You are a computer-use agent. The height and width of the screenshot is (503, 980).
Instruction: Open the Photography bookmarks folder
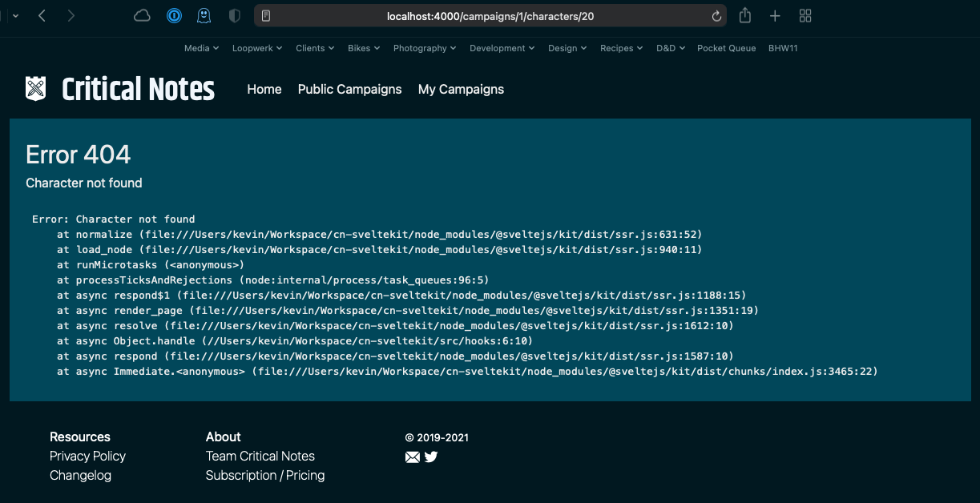click(x=425, y=48)
